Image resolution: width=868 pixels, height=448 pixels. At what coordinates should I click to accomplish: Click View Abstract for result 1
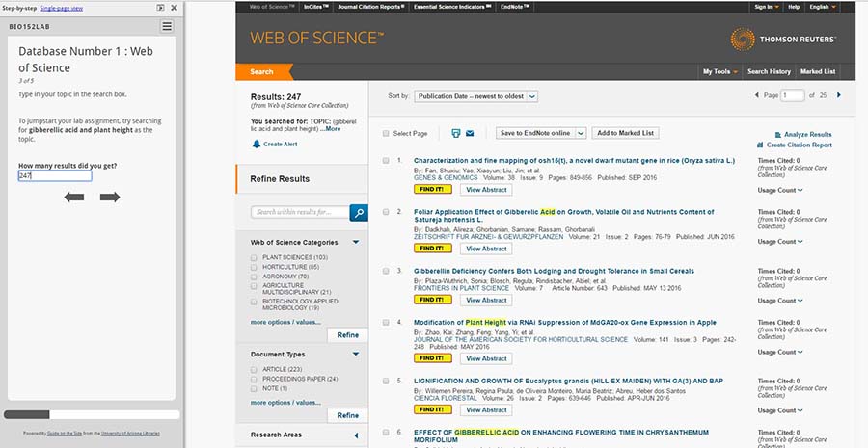pos(487,189)
